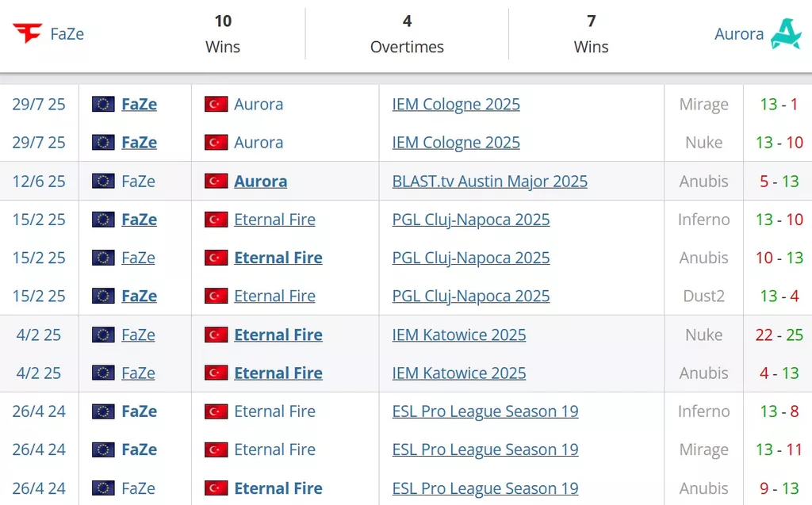812x505 pixels.
Task: Open PGL Cluj-Napoca 2025 link, Dust2 match
Action: pos(471,296)
